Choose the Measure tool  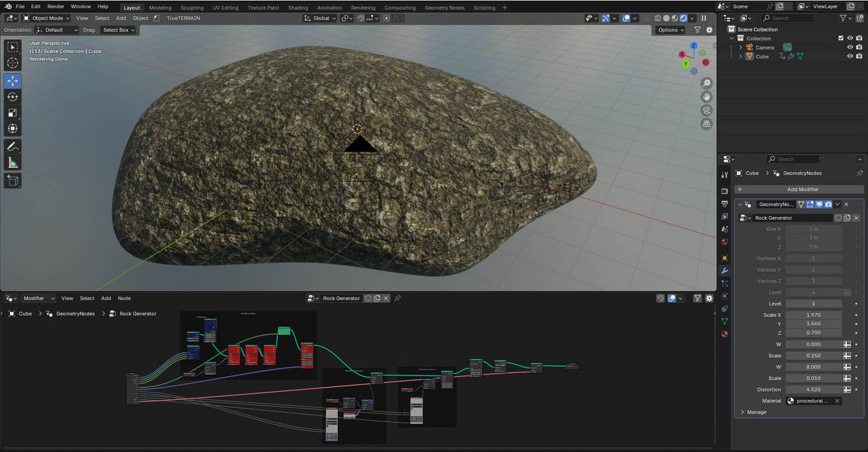click(13, 163)
